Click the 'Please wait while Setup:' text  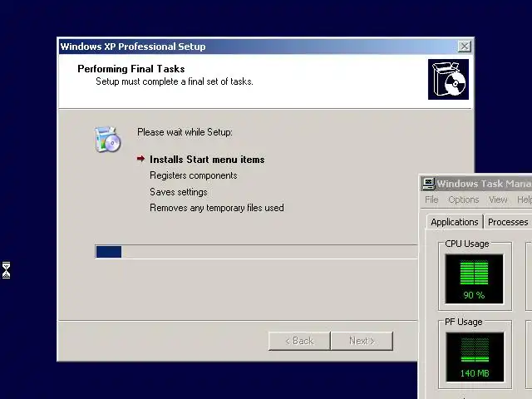click(185, 132)
